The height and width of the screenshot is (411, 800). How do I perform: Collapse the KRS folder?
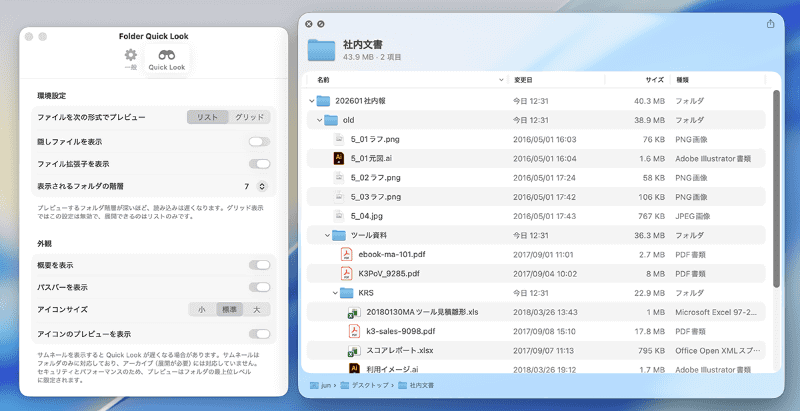pyautogui.click(x=335, y=293)
